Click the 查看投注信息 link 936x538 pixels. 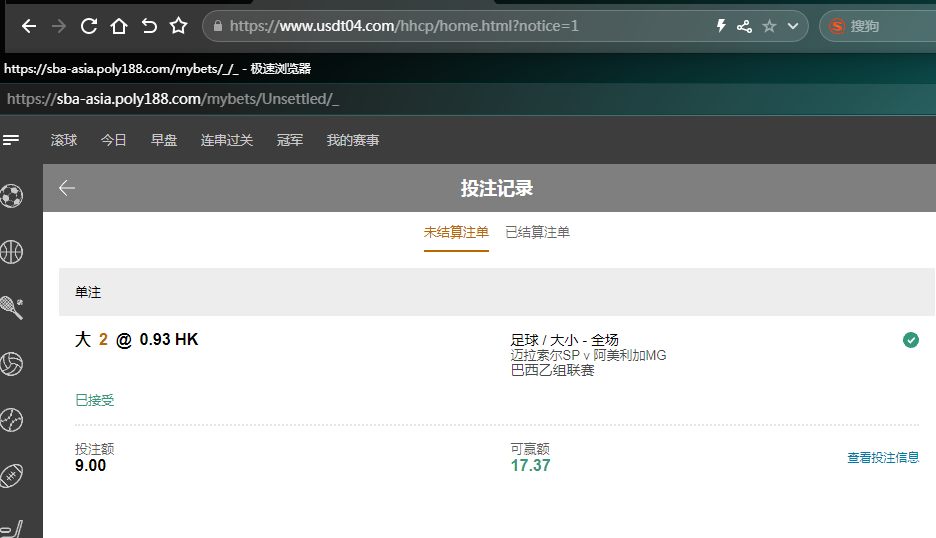pyautogui.click(x=883, y=457)
